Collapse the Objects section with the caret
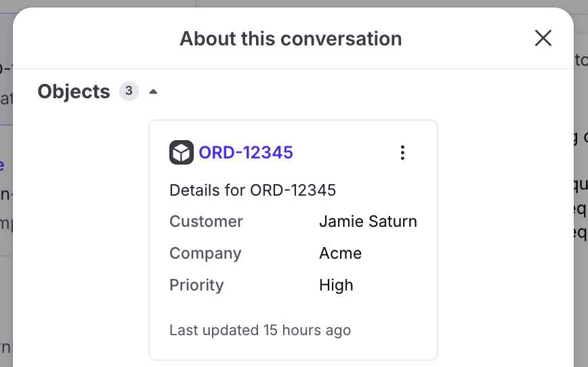Screen dimensions: 588x367 pyautogui.click(x=153, y=91)
